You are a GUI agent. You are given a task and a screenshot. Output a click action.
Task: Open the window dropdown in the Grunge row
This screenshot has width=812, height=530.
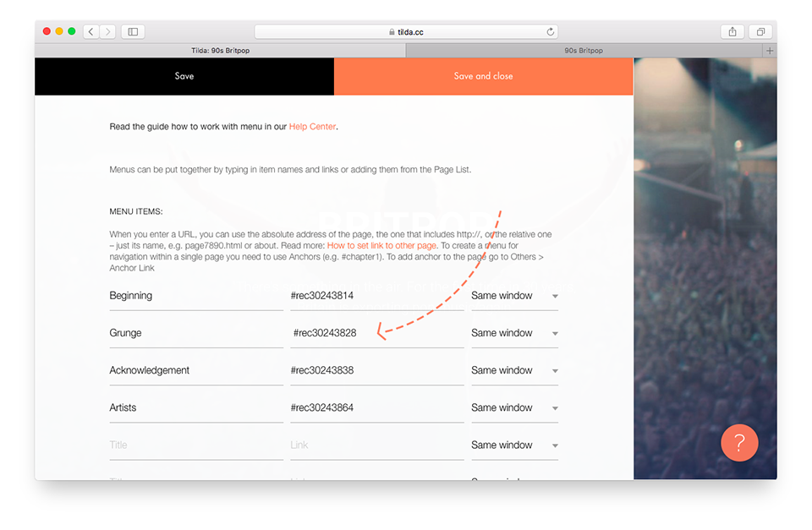coord(514,333)
